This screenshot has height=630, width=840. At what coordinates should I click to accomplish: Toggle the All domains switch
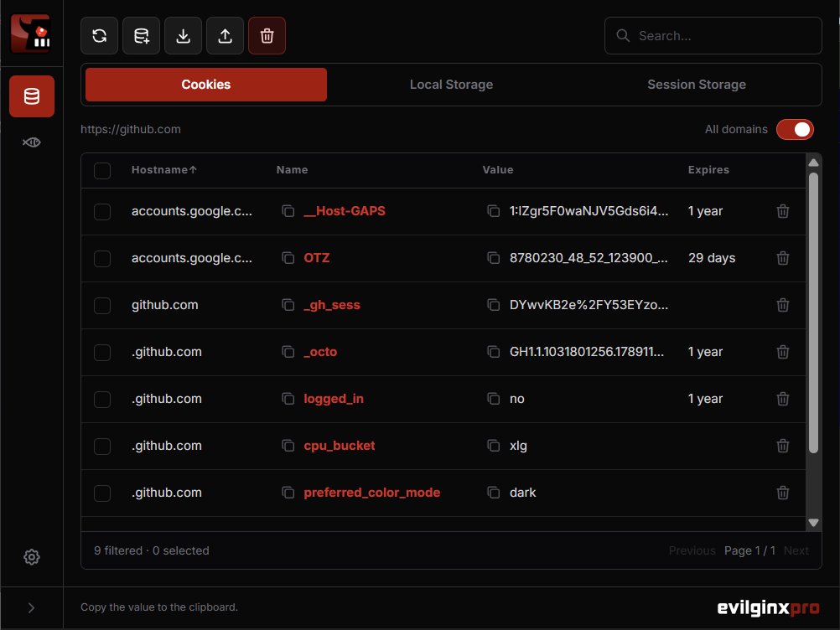(795, 130)
